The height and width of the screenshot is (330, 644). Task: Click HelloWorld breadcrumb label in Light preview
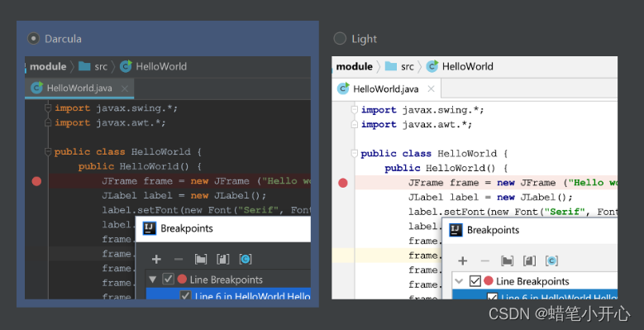point(468,66)
